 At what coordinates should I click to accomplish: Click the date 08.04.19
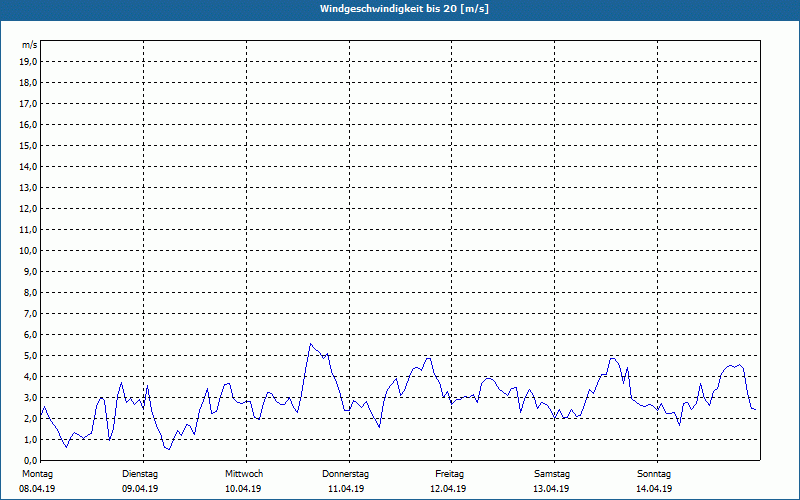point(37,489)
